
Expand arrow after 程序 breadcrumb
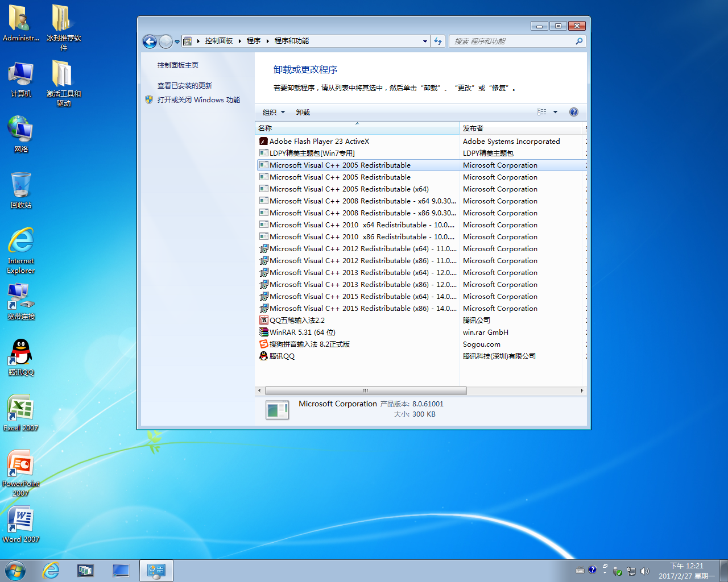[x=268, y=41]
